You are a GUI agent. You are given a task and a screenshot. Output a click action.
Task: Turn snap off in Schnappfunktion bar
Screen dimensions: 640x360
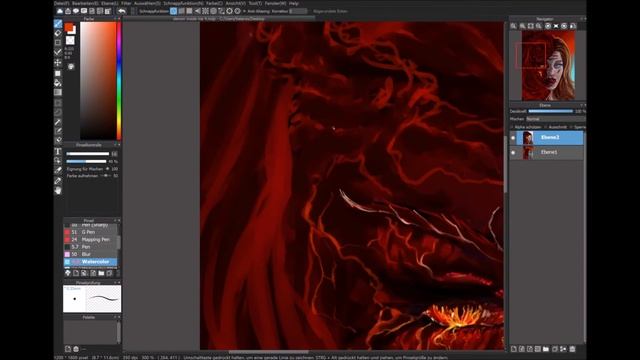tap(173, 11)
